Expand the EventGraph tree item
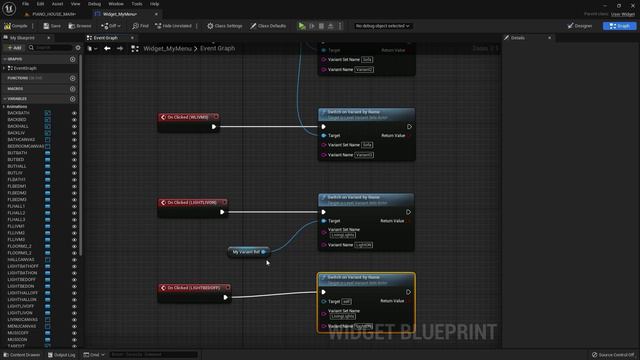Image resolution: width=640 pixels, height=360 pixels. tap(4, 68)
